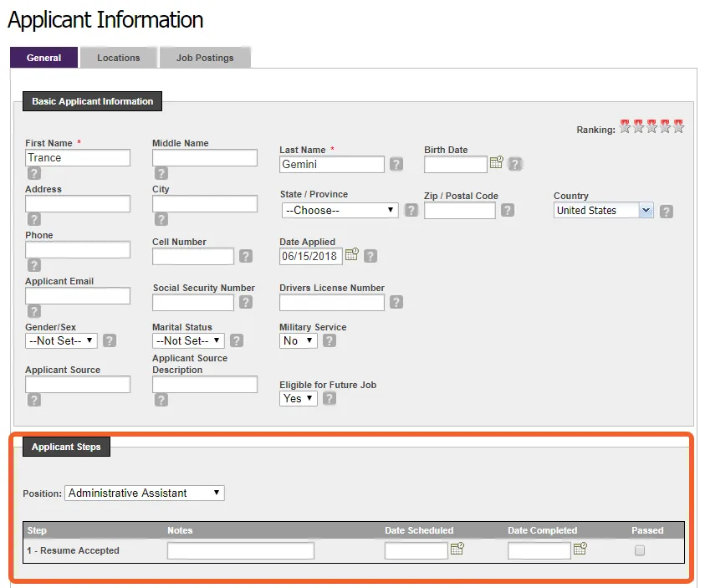Image resolution: width=705 pixels, height=588 pixels.
Task: Click the First Name input field
Action: coord(78,158)
